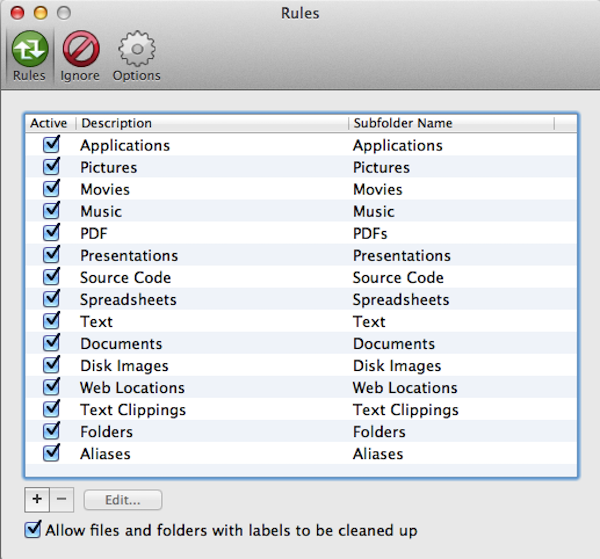Select the Spreadsheets description row

click(x=128, y=299)
